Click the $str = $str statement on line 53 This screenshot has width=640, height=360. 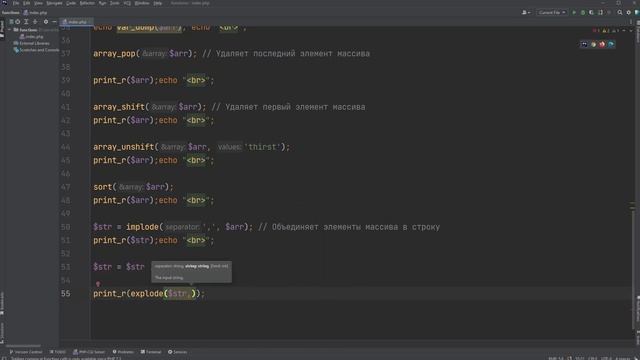click(119, 267)
